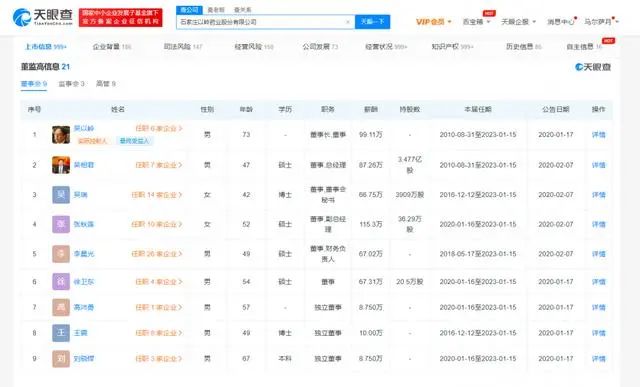Open 徐卫东 name link in row 6
Screen dimensions: 640x387
coord(84,282)
